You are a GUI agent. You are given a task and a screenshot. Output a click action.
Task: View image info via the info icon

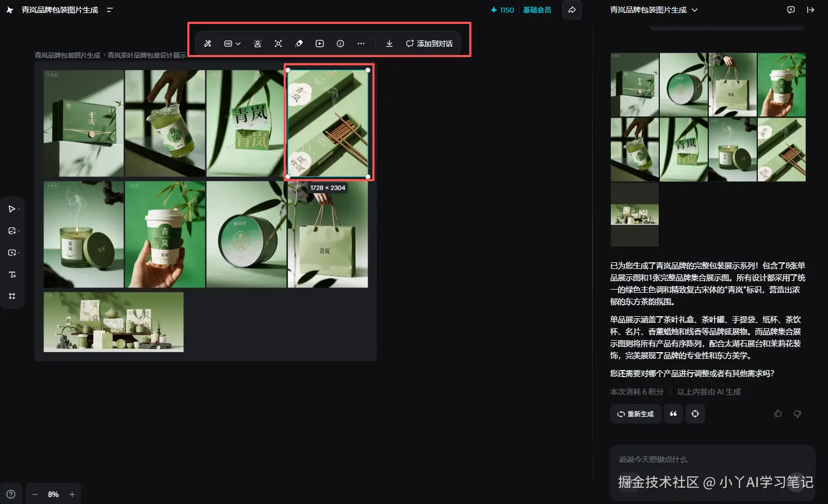coord(340,44)
